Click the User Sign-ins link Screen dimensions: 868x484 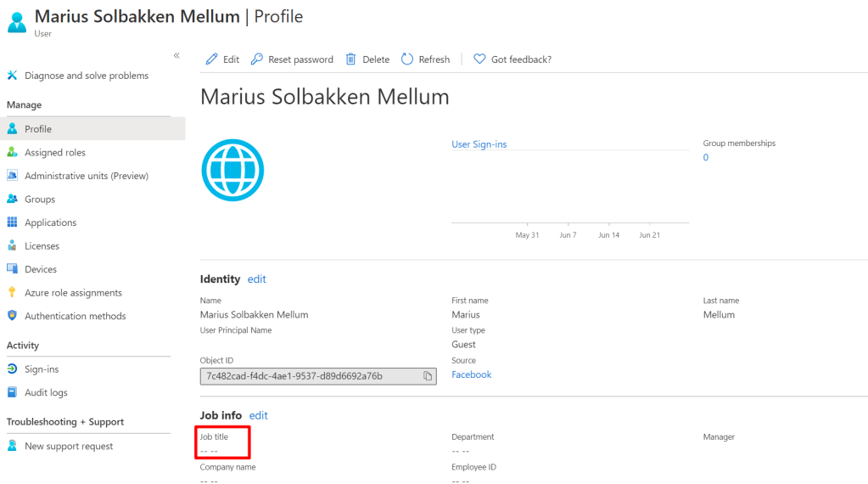(479, 144)
